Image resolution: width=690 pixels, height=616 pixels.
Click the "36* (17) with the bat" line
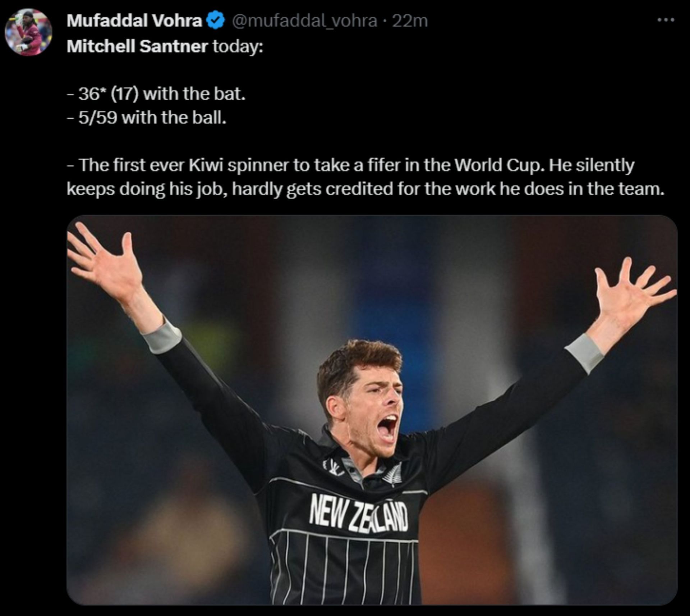pyautogui.click(x=156, y=94)
